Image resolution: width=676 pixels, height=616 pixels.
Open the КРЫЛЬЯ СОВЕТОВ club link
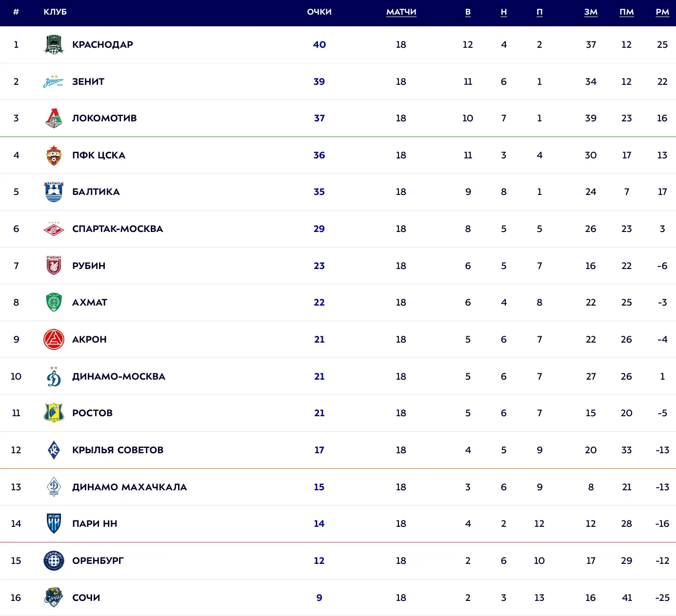coord(118,450)
